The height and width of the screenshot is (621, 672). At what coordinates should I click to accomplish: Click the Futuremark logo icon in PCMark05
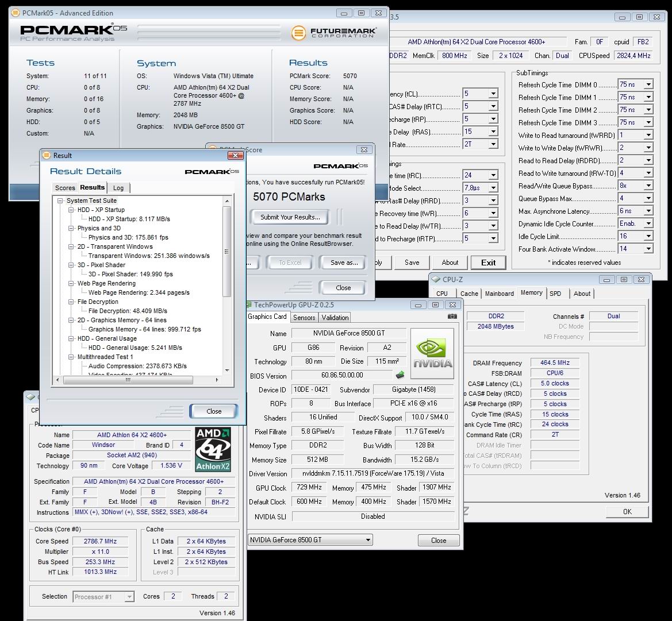299,33
